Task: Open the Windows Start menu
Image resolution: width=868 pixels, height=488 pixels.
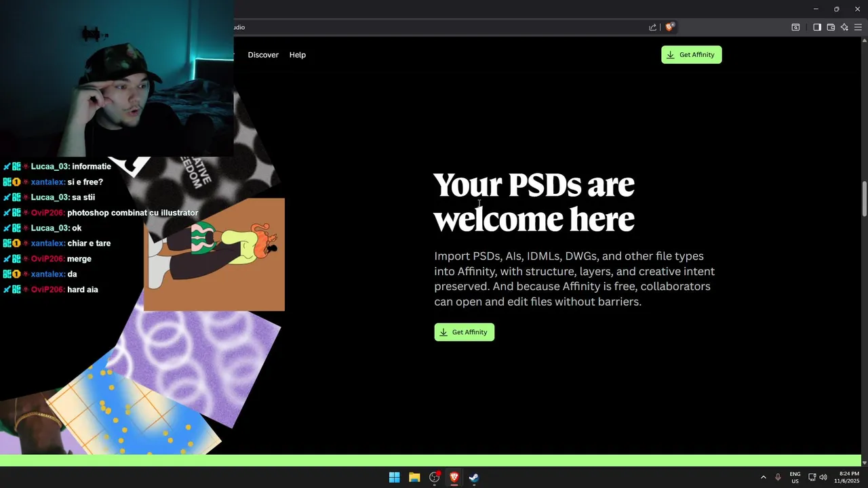Action: (394, 477)
